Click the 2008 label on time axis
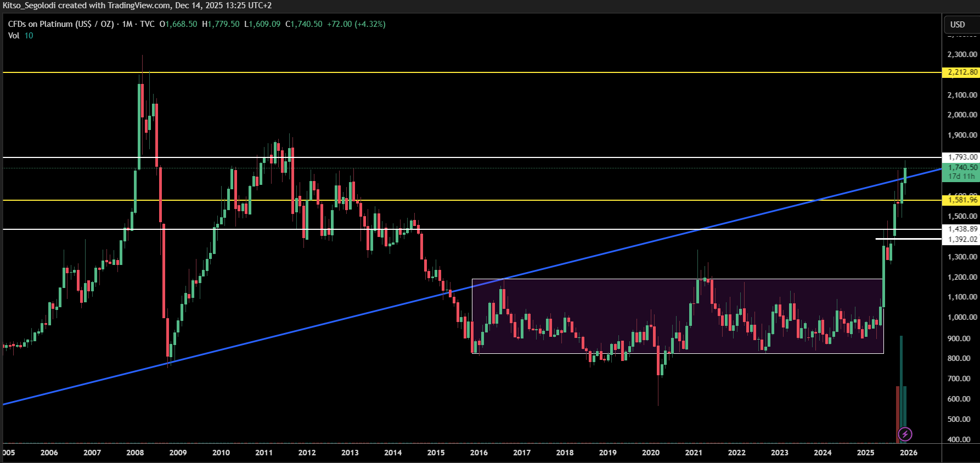This screenshot has height=463, width=980. (x=135, y=453)
